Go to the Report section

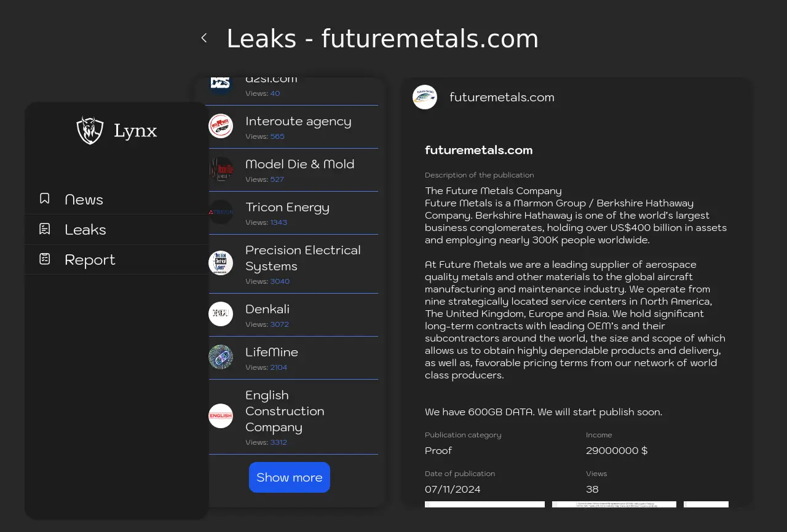tap(90, 260)
